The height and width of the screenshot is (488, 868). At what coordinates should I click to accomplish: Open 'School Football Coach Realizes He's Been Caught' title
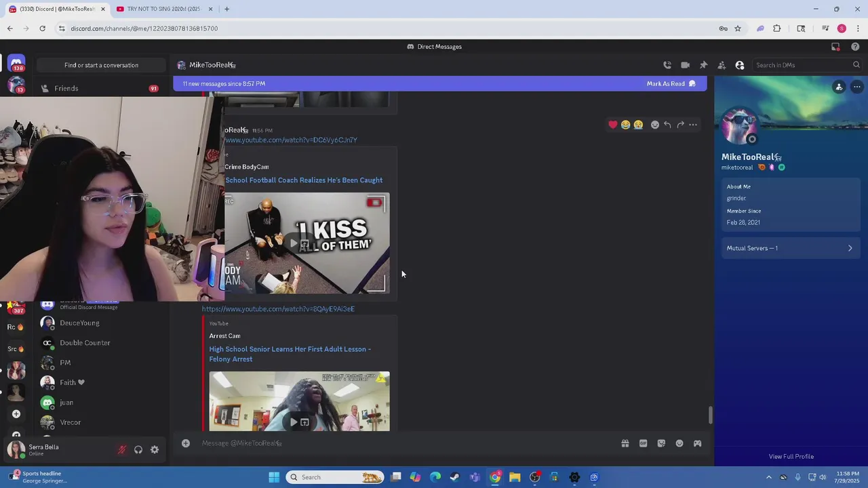[304, 180]
